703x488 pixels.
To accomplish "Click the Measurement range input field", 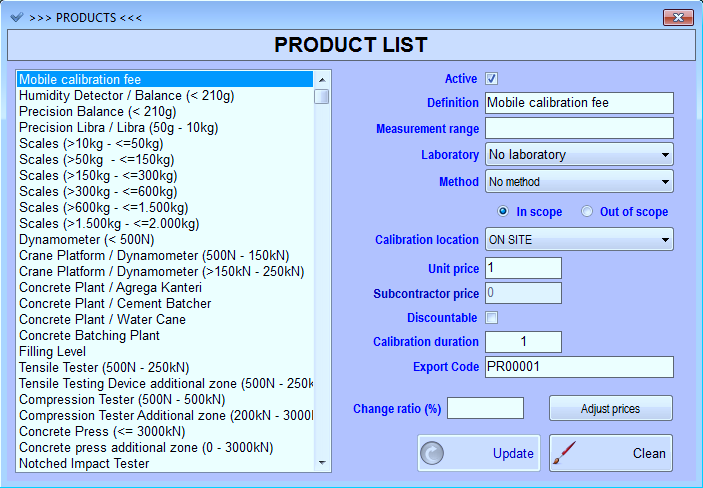I will click(x=579, y=128).
